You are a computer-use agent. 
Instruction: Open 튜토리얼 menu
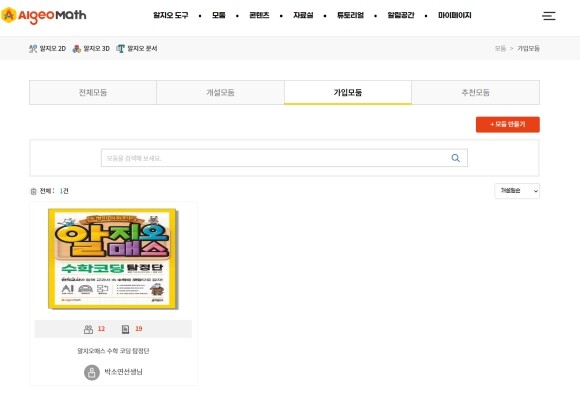[x=350, y=15]
